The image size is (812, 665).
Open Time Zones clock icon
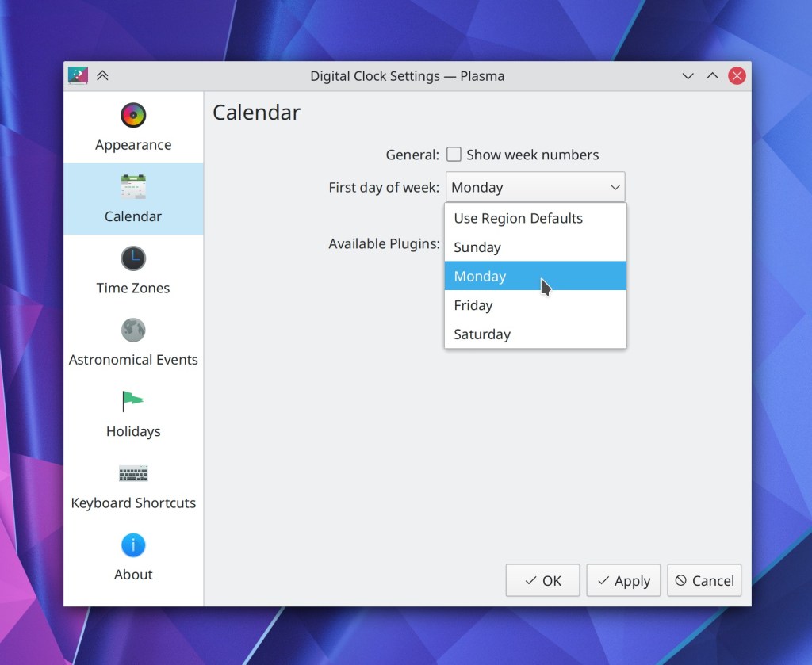(133, 258)
